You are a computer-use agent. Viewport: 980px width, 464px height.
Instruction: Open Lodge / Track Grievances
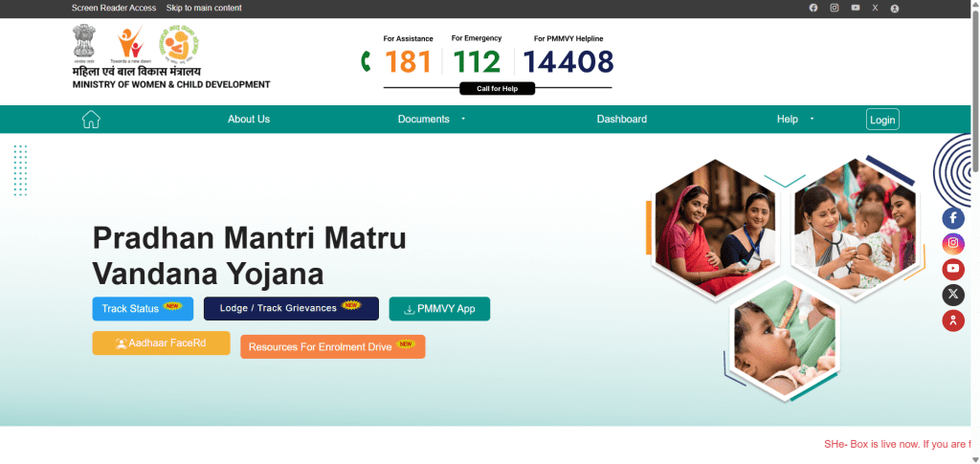point(291,308)
